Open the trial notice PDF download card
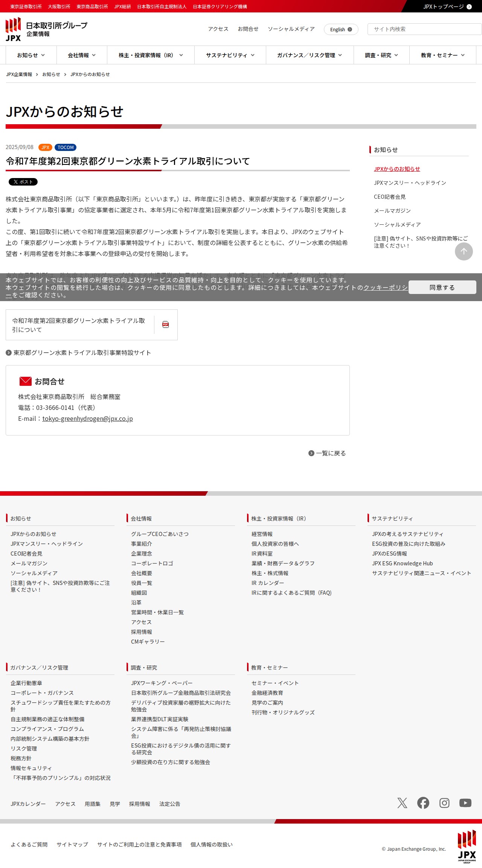 92,325
